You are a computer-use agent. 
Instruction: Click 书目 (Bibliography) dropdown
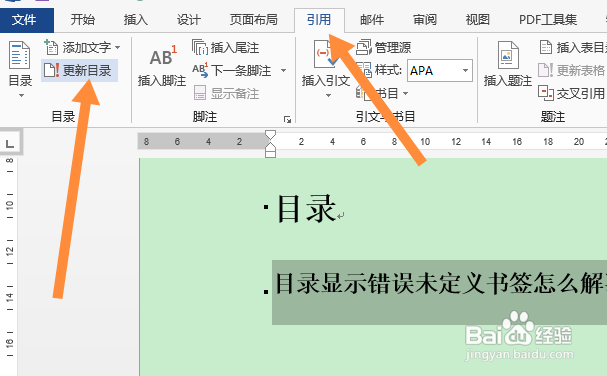point(381,93)
